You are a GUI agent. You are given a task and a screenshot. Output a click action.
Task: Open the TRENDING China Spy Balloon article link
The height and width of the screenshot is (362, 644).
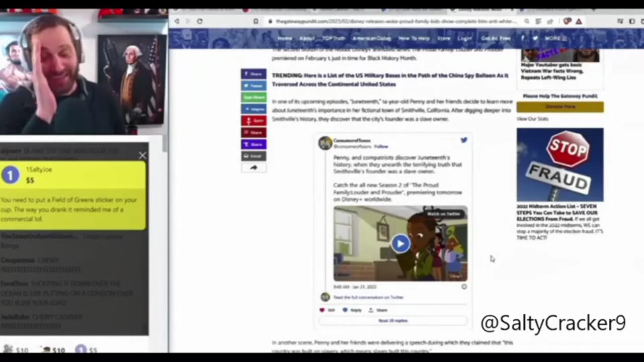(390, 79)
